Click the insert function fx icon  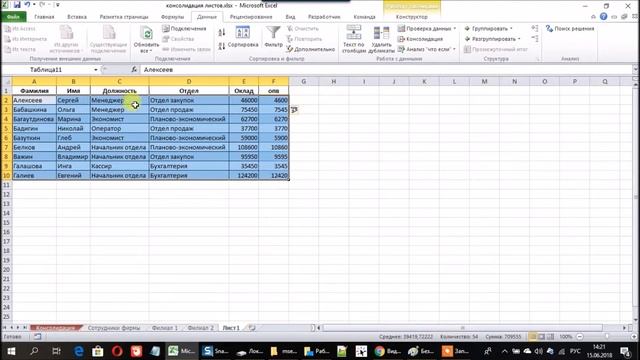(134, 70)
